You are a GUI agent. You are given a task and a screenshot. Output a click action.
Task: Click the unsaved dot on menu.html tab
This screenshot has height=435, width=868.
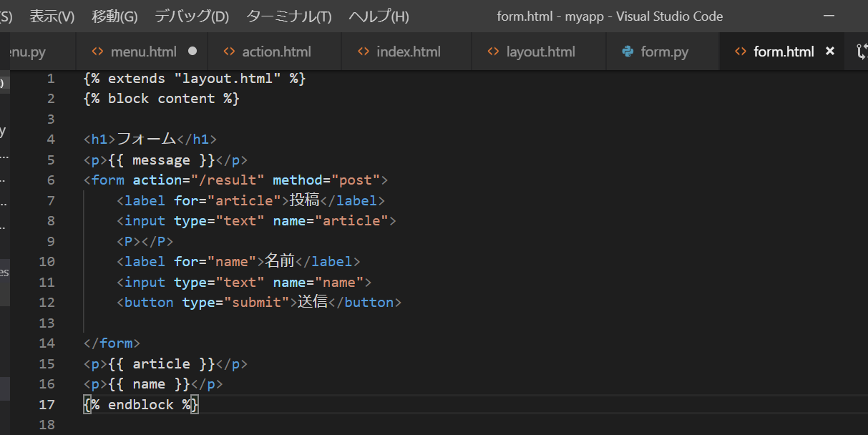tap(192, 52)
